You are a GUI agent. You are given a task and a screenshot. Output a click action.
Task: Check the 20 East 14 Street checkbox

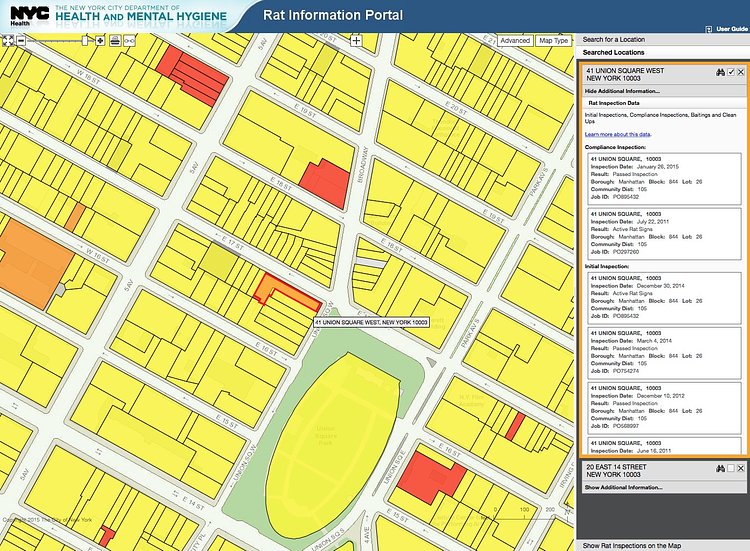731,468
